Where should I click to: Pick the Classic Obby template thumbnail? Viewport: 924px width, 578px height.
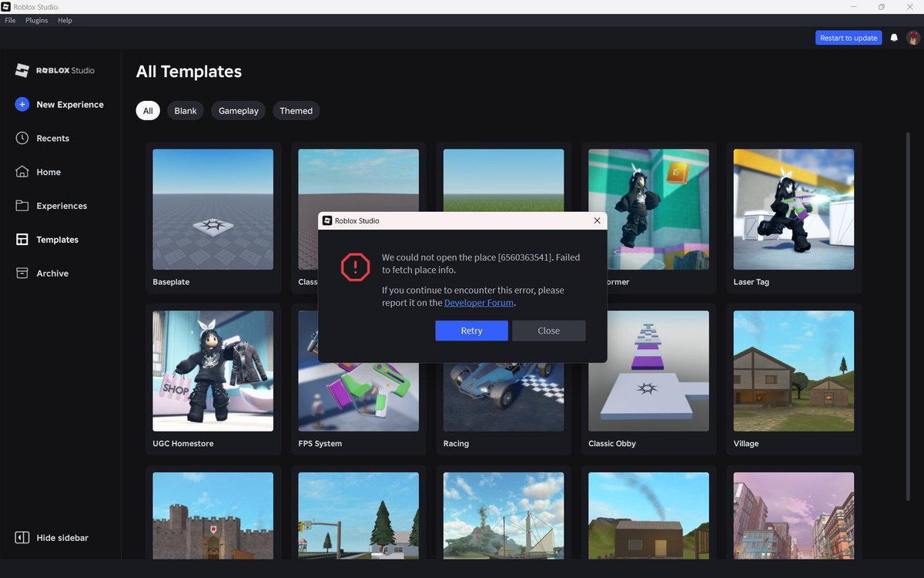tap(648, 371)
